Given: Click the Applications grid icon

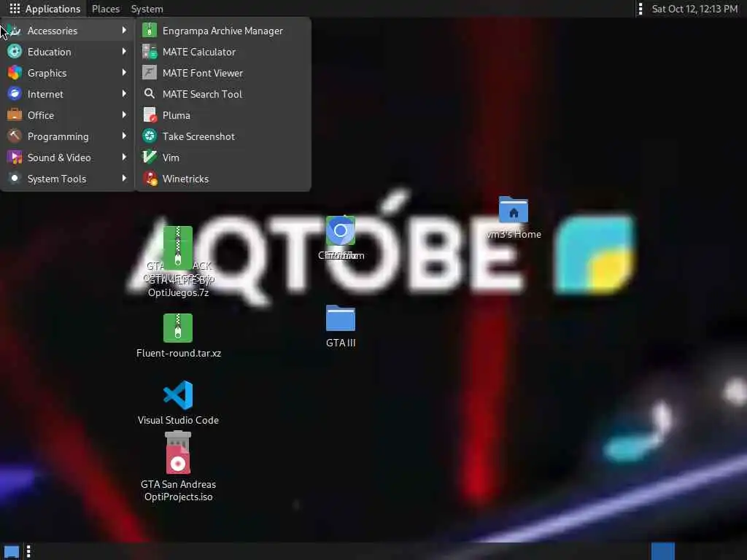Looking at the screenshot, I should point(15,9).
